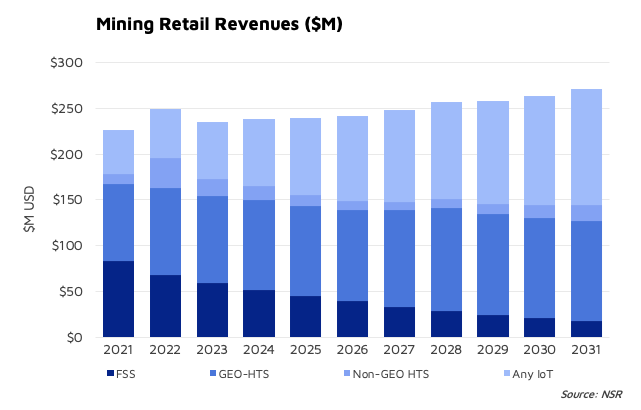Select the 2031 Non-GEO HTS bar segment
The image size is (641, 410).
coord(586,213)
